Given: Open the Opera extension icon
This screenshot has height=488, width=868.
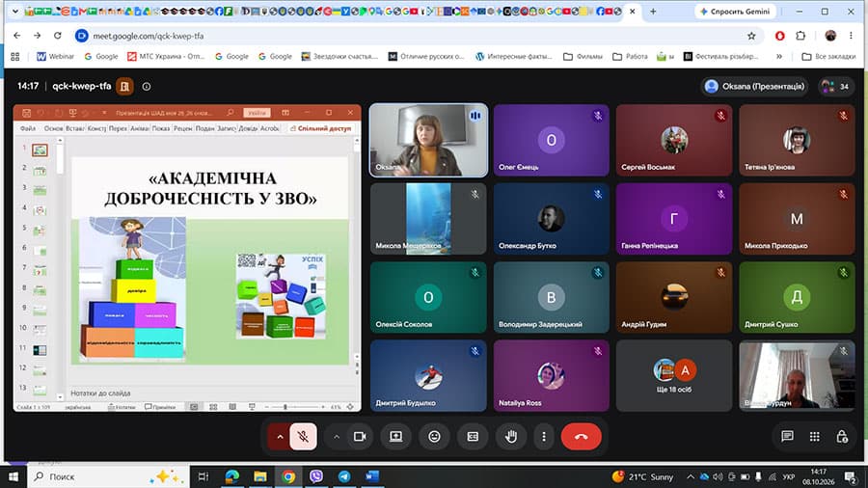Looking at the screenshot, I should 779,36.
